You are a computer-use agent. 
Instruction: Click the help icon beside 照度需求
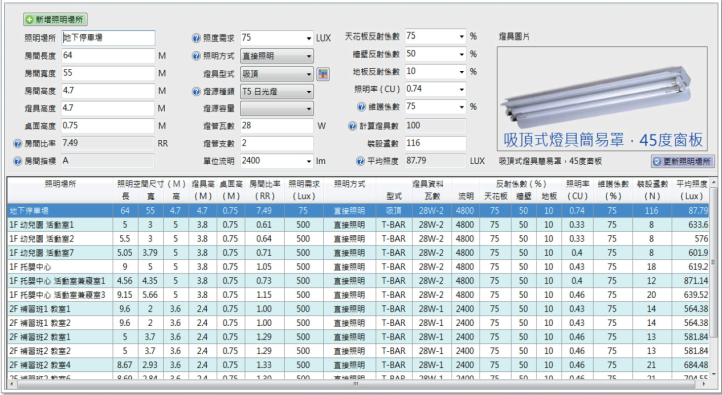pyautogui.click(x=196, y=38)
